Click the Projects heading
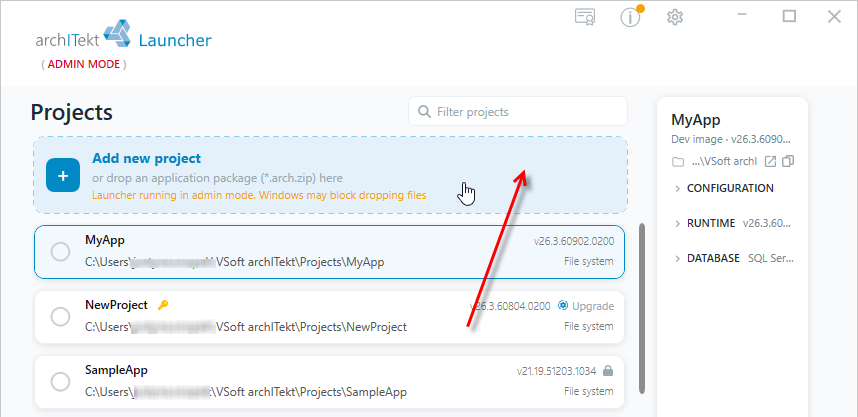Image resolution: width=858 pixels, height=417 pixels. pyautogui.click(x=72, y=112)
